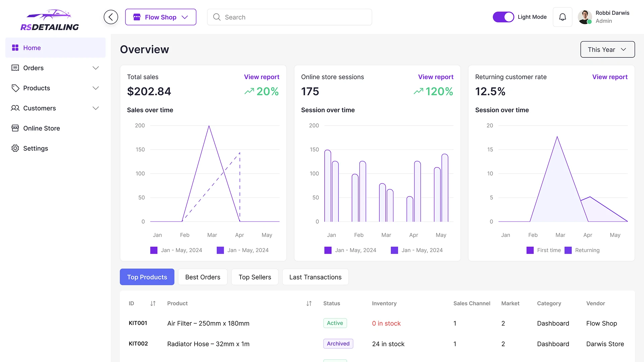
Task: Click the notification bell icon
Action: coord(562,17)
